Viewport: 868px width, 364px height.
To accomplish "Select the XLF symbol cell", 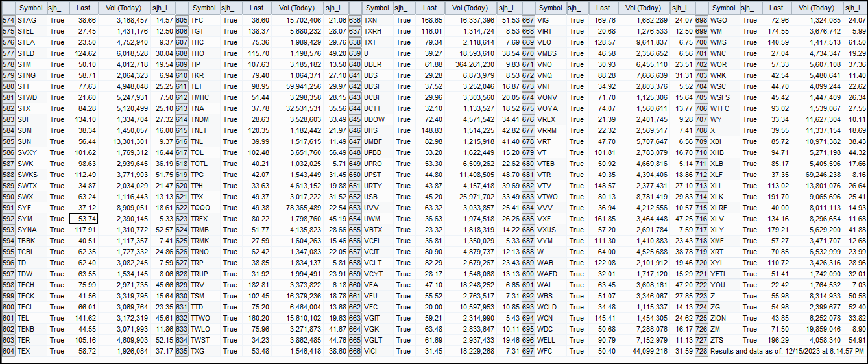I will coord(725,175).
